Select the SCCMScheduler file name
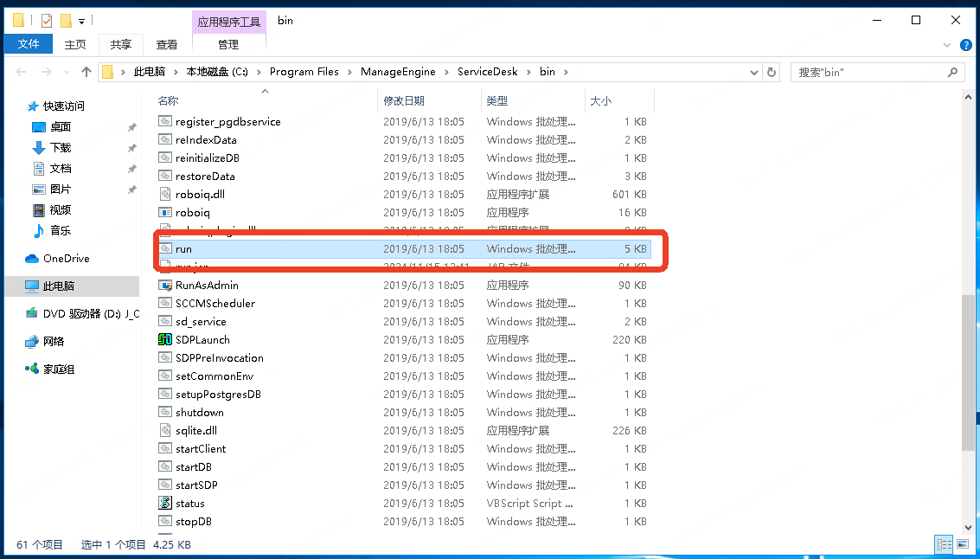The width and height of the screenshot is (980, 559). pyautogui.click(x=215, y=303)
